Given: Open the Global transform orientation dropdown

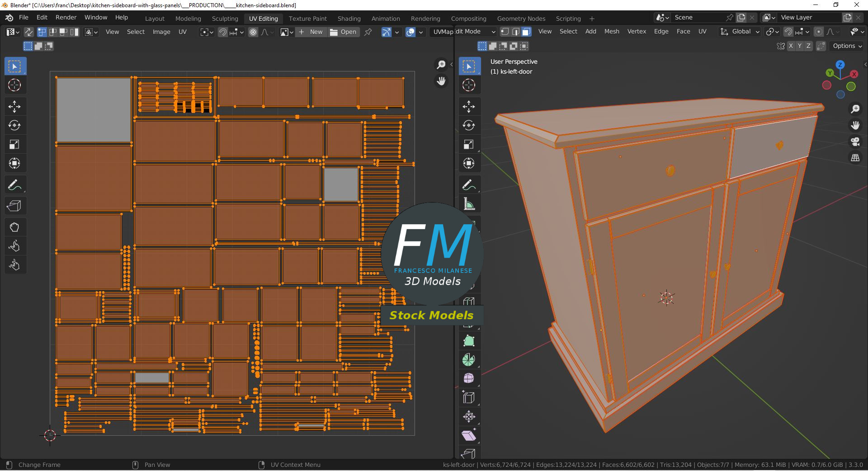Looking at the screenshot, I should pyautogui.click(x=740, y=32).
